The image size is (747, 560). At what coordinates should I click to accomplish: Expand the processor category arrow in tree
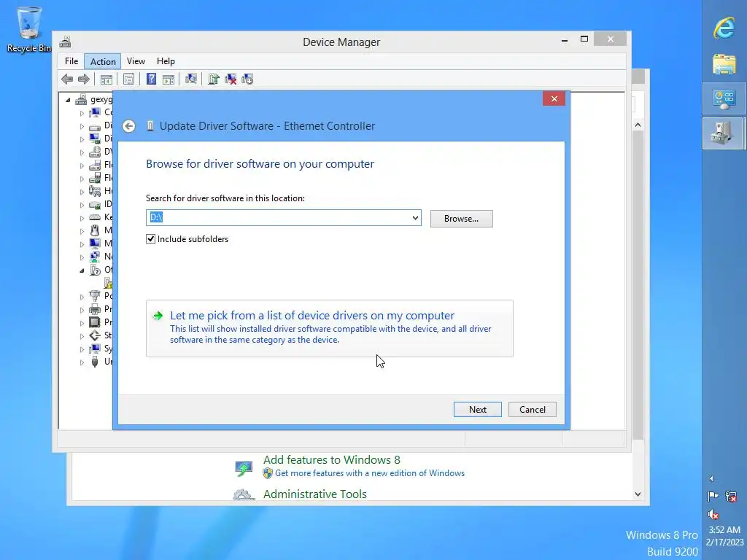click(x=82, y=323)
